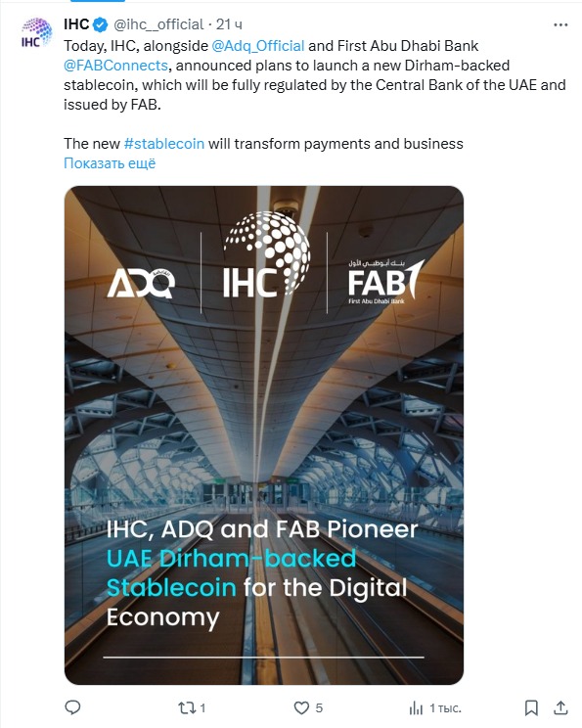Open the 21 ч timestamp link
The width and height of the screenshot is (582, 728).
[x=229, y=24]
